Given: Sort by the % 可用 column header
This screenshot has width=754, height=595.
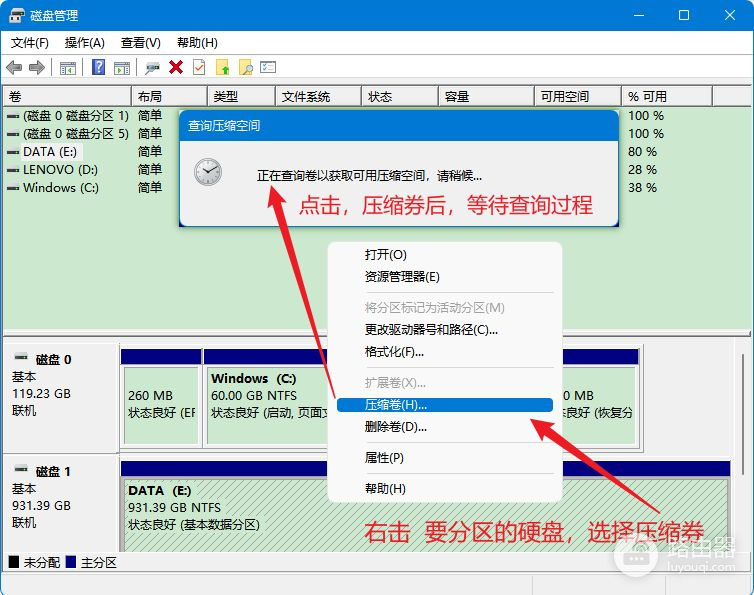Looking at the screenshot, I should tap(667, 97).
